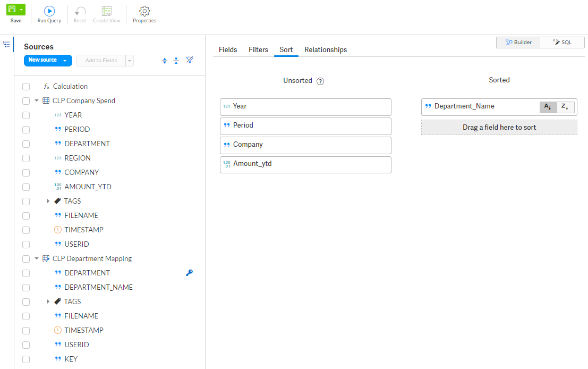Viewport: 588px width, 369px height.
Task: Switch to the Filters tab
Action: pyautogui.click(x=258, y=49)
